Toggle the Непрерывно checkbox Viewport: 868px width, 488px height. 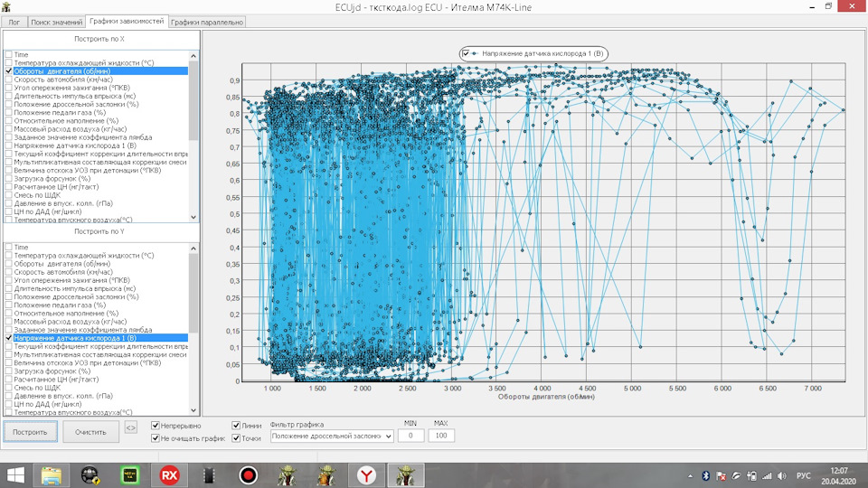click(x=156, y=426)
